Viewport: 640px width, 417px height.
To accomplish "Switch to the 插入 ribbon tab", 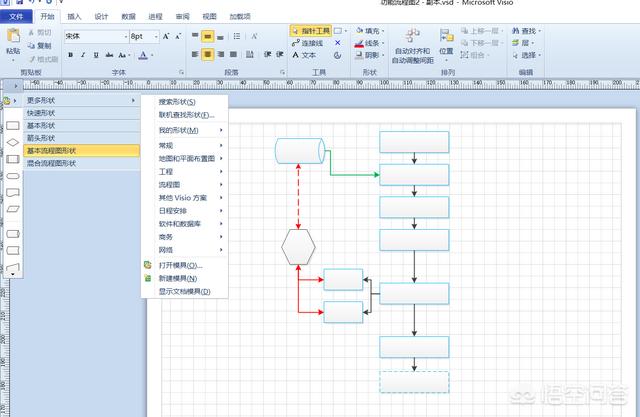I will pyautogui.click(x=74, y=17).
